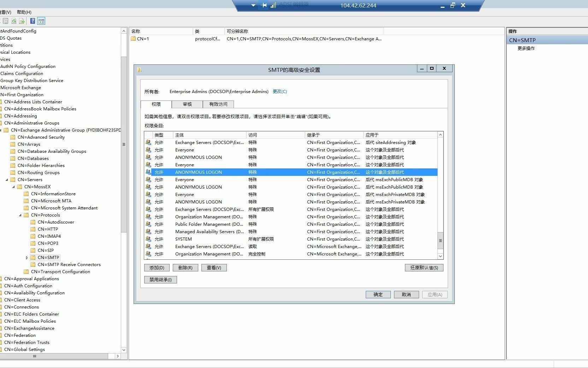Click the CN=POP3 folder icon
Image resolution: width=588 pixels, height=368 pixels.
point(33,243)
